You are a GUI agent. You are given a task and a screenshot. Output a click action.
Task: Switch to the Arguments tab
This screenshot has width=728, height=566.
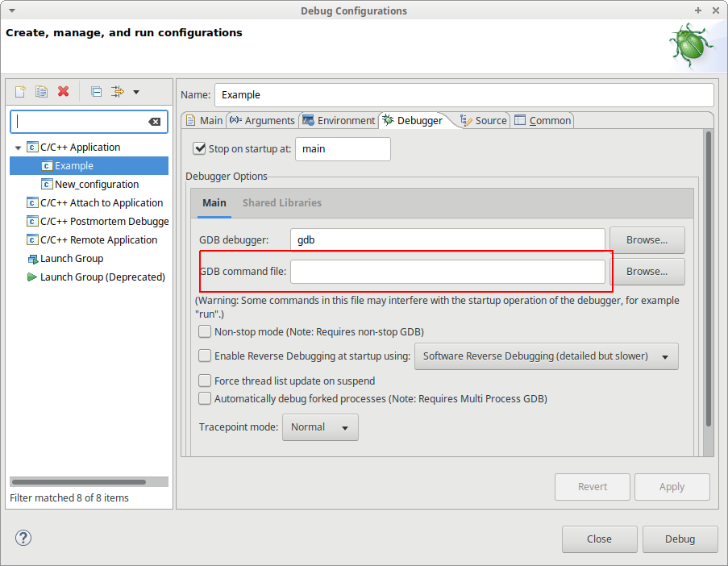[x=262, y=120]
